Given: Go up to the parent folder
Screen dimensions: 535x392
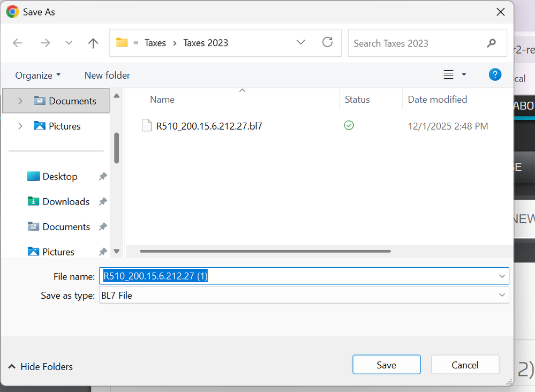Looking at the screenshot, I should [x=93, y=43].
